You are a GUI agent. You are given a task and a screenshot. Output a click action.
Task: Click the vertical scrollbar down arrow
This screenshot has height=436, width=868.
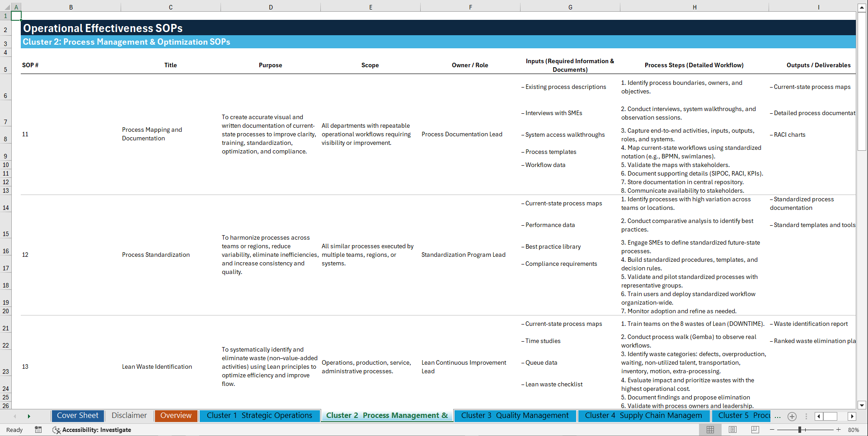(x=862, y=405)
